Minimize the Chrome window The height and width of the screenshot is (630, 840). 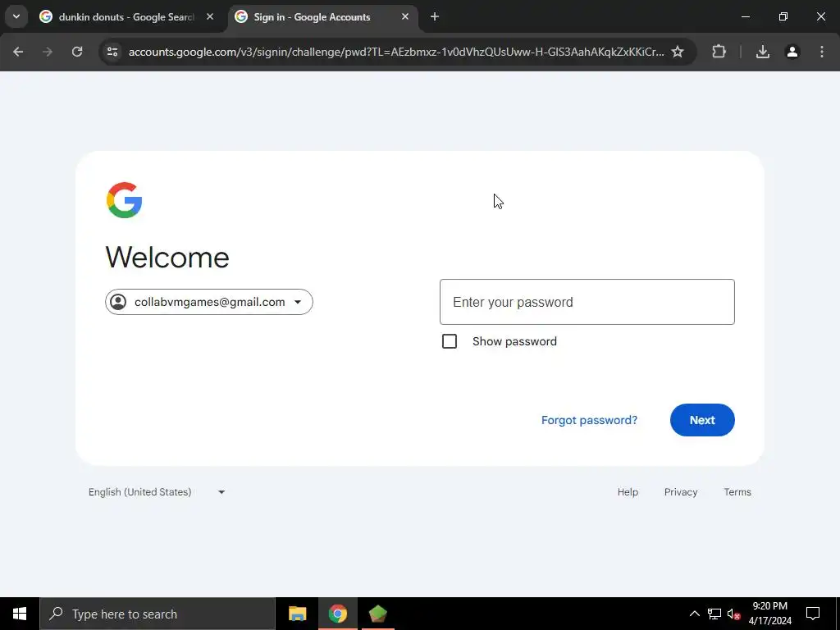pyautogui.click(x=745, y=16)
